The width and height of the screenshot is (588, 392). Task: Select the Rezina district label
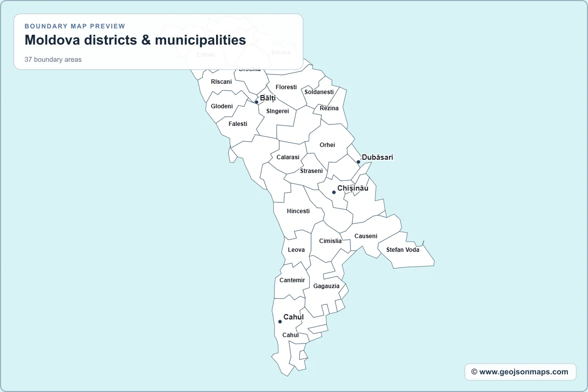click(329, 108)
